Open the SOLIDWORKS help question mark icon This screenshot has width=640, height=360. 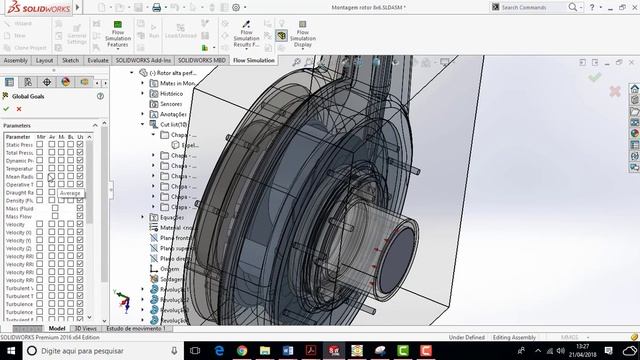[592, 7]
